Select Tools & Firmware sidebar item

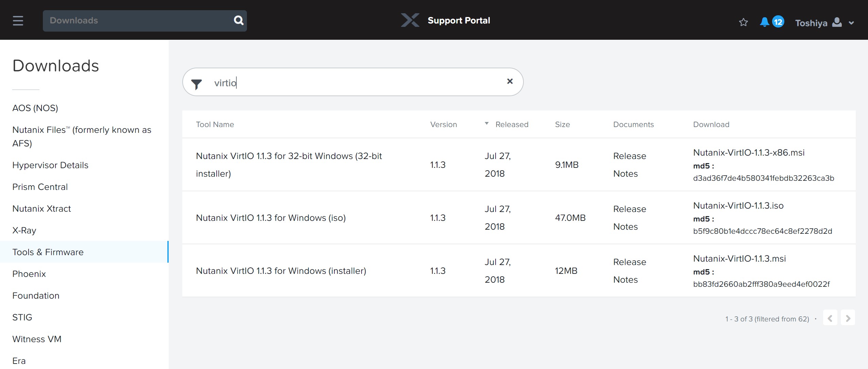(84, 252)
